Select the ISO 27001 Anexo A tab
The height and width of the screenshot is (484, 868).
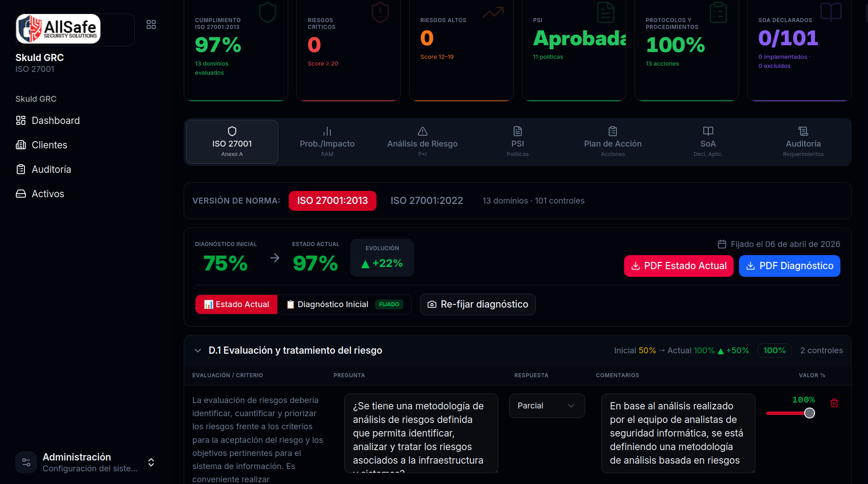point(232,142)
